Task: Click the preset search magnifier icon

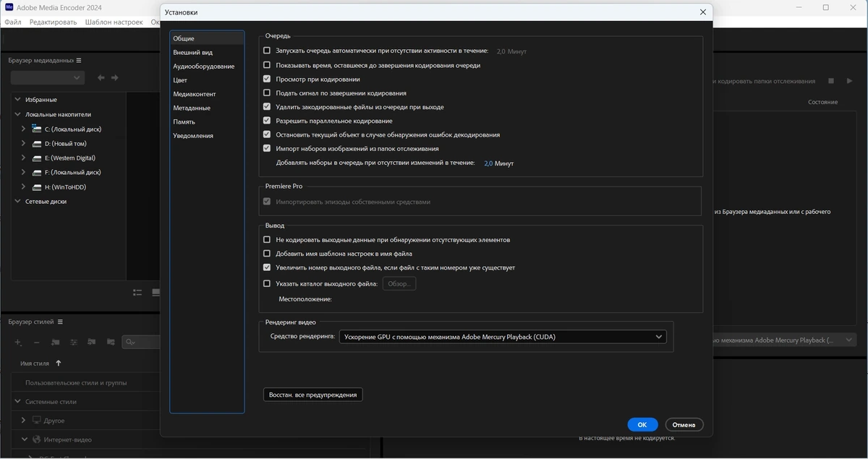Action: click(130, 342)
